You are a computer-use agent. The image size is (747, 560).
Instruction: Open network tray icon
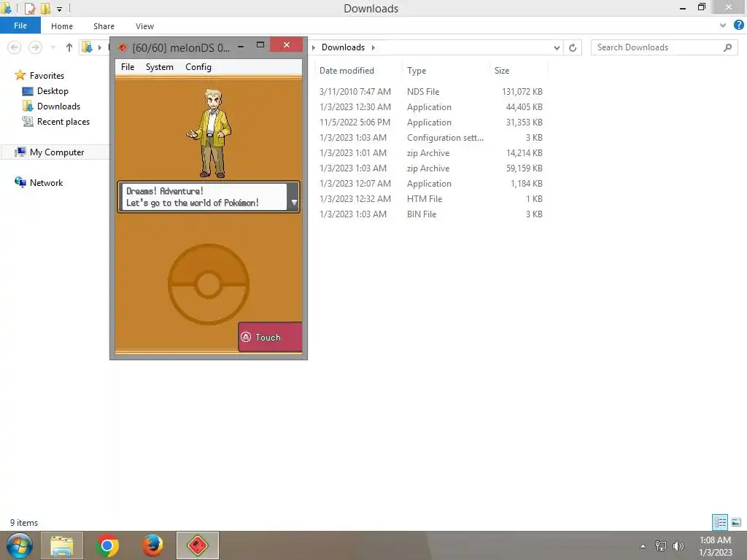pyautogui.click(x=661, y=545)
